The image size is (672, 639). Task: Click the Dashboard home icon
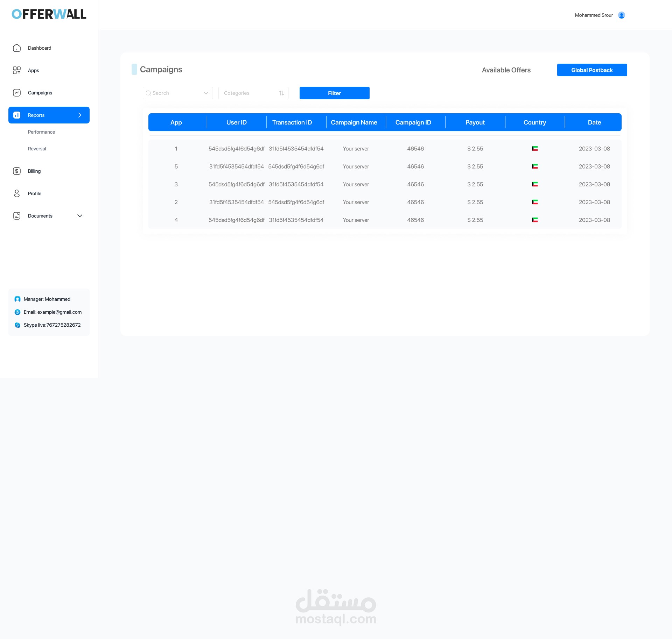tap(17, 48)
